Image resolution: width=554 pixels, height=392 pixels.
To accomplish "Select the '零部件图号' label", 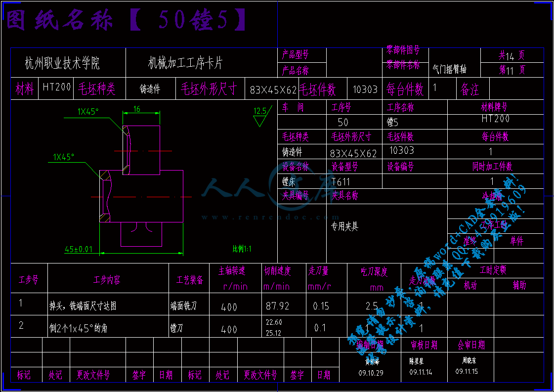I will tap(403, 50).
